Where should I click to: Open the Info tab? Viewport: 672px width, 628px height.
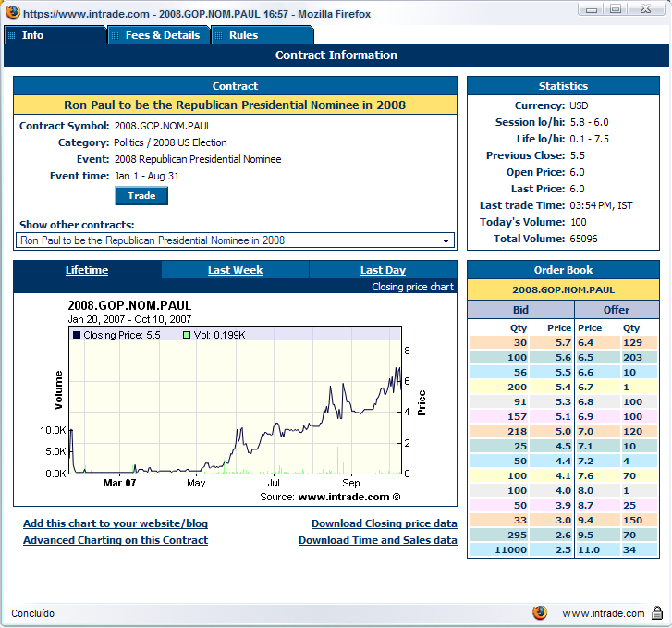[x=55, y=35]
